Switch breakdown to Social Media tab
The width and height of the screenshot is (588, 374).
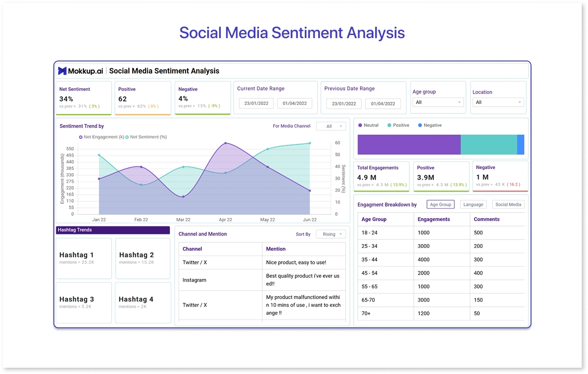tap(508, 204)
